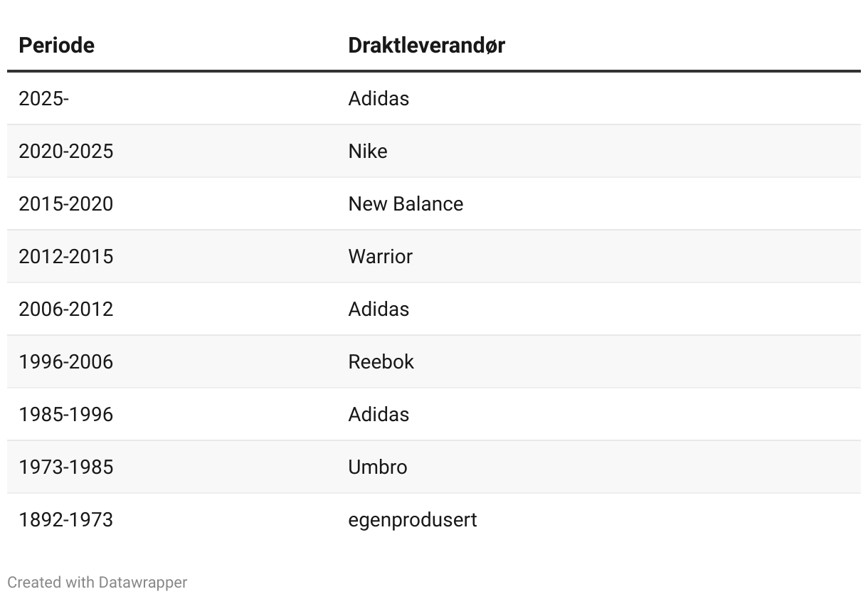Click the Draktleverandør column header
The width and height of the screenshot is (868, 599).
tap(426, 45)
